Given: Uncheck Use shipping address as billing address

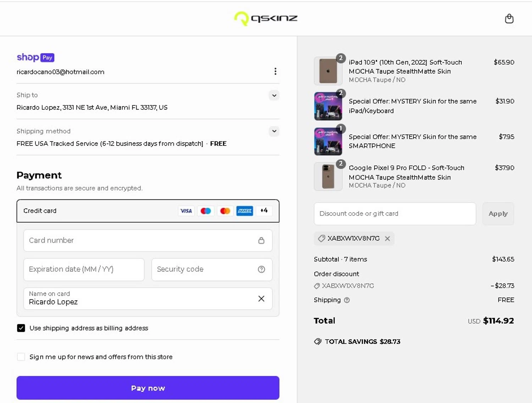Looking at the screenshot, I should [x=21, y=328].
